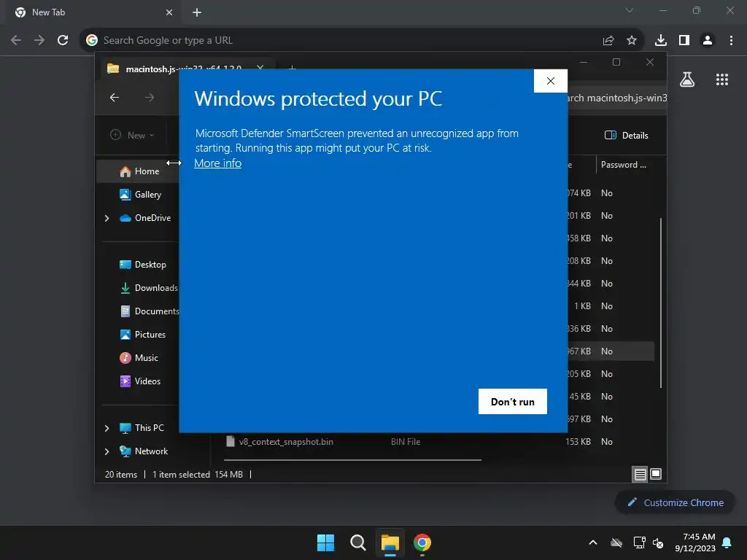Click the File Explorer search box
The image size is (747, 560).
coord(617,98)
